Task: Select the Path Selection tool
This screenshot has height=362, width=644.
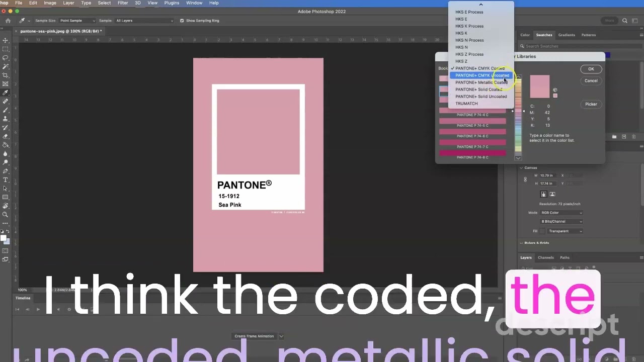Action: (x=6, y=189)
